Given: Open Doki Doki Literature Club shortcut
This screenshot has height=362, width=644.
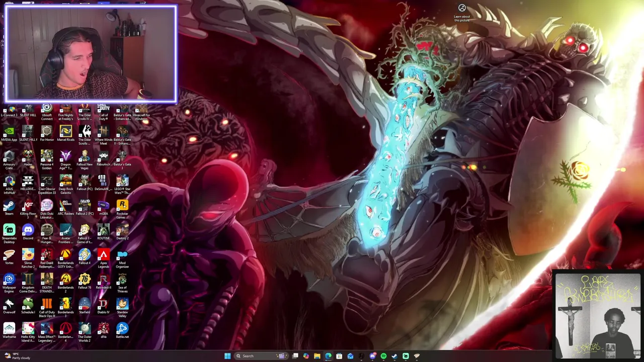Looking at the screenshot, I should tap(47, 210).
